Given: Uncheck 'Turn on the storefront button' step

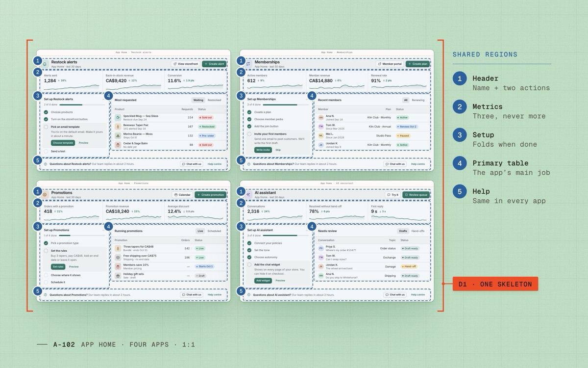Looking at the screenshot, I should coord(46,119).
